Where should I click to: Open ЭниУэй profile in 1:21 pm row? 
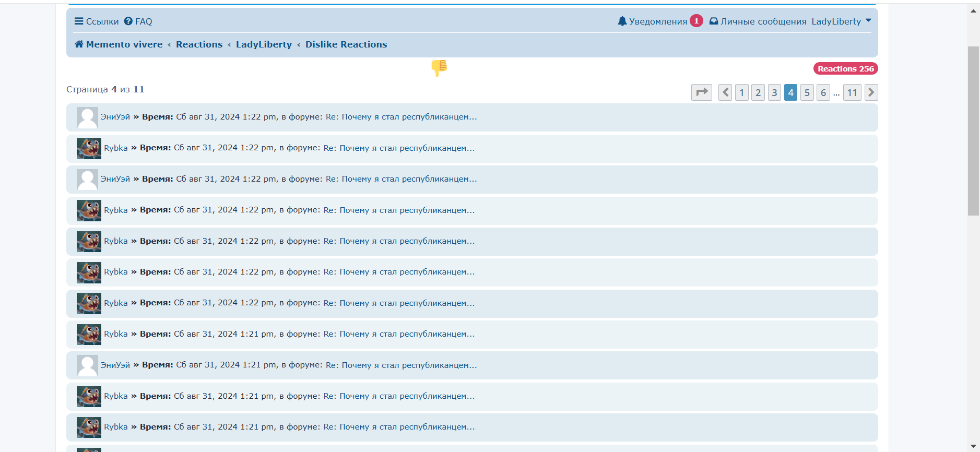pos(115,365)
